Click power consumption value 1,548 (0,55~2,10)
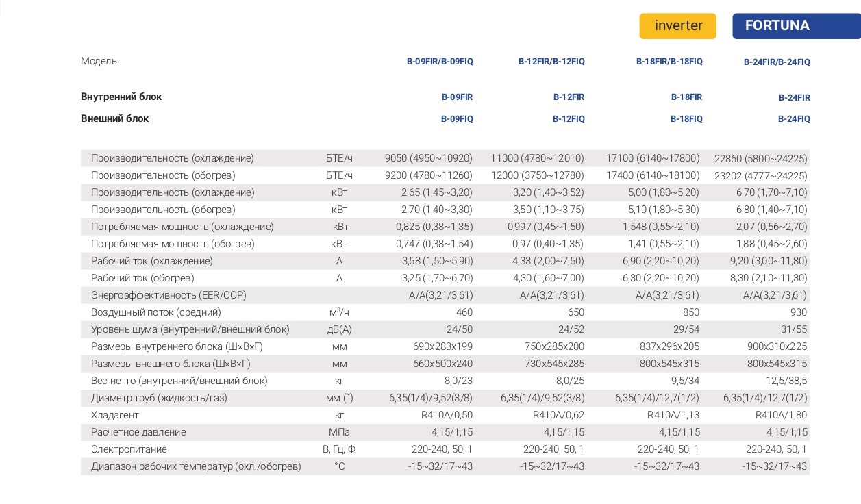 coord(661,227)
